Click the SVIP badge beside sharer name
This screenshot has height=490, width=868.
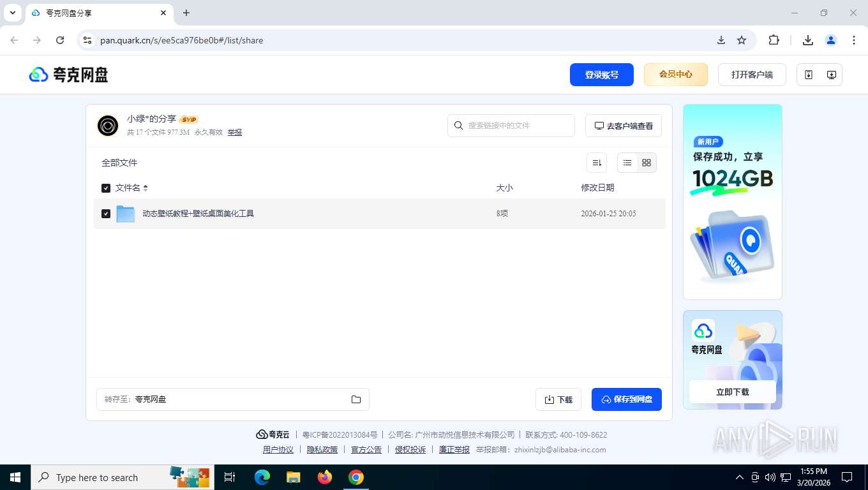pos(189,119)
